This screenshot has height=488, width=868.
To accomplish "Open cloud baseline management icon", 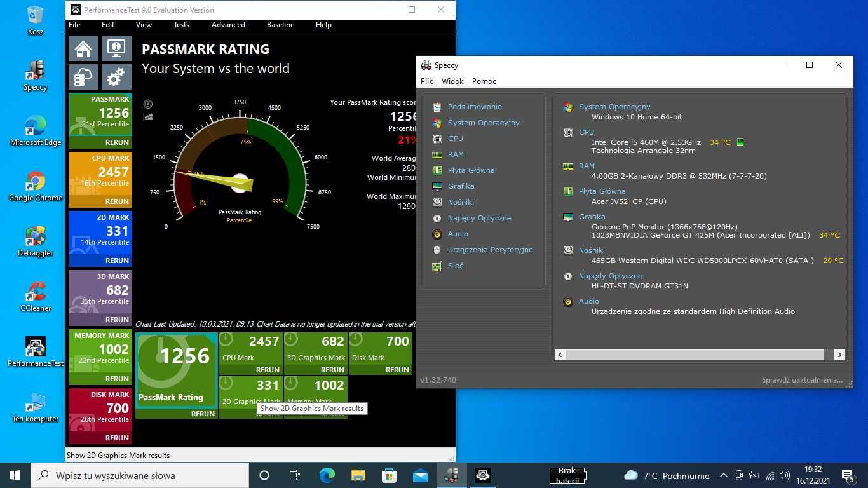I will [83, 78].
